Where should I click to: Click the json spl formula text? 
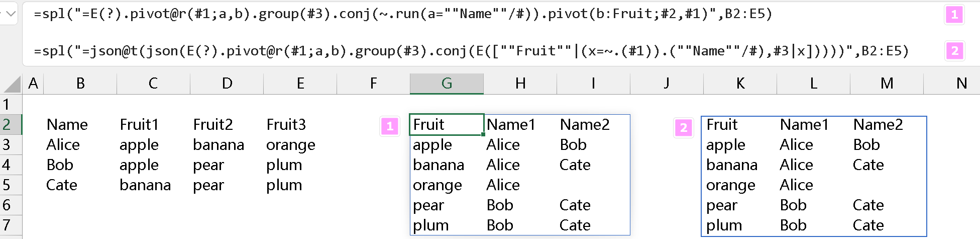[470, 51]
